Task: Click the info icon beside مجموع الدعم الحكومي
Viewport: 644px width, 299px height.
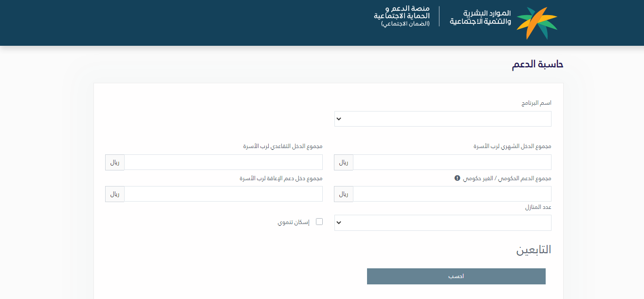Action: tap(457, 178)
